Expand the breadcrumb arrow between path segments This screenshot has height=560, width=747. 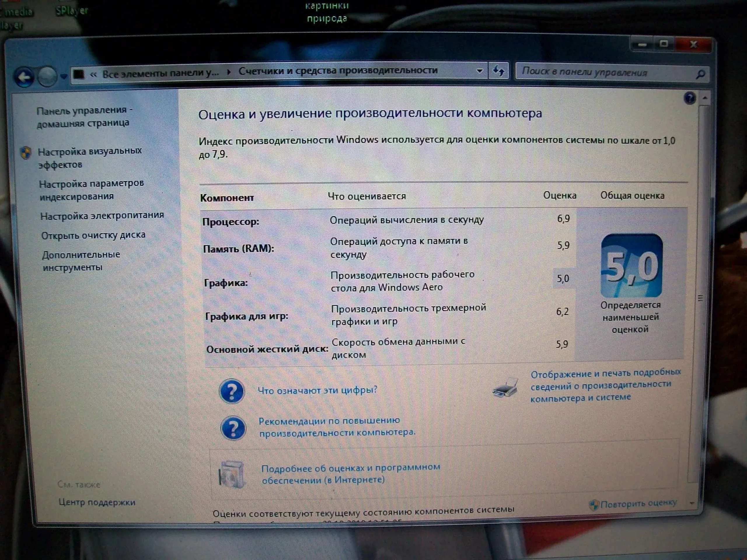click(229, 72)
